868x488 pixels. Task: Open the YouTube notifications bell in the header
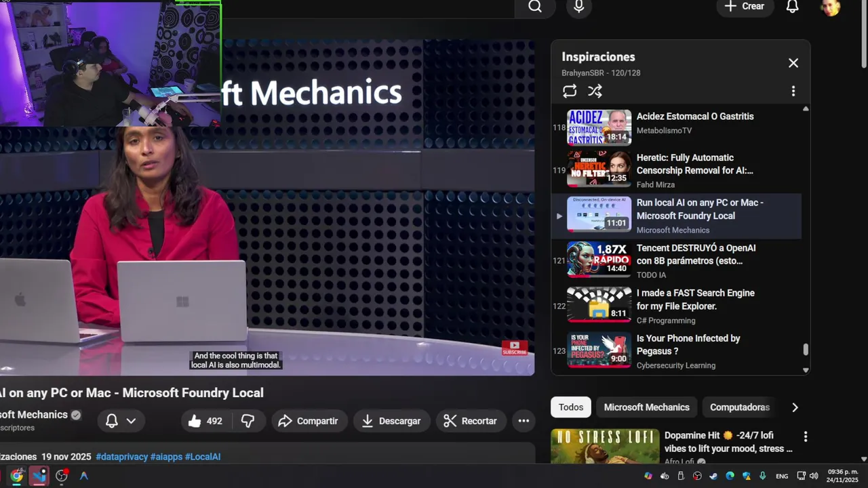(x=792, y=7)
